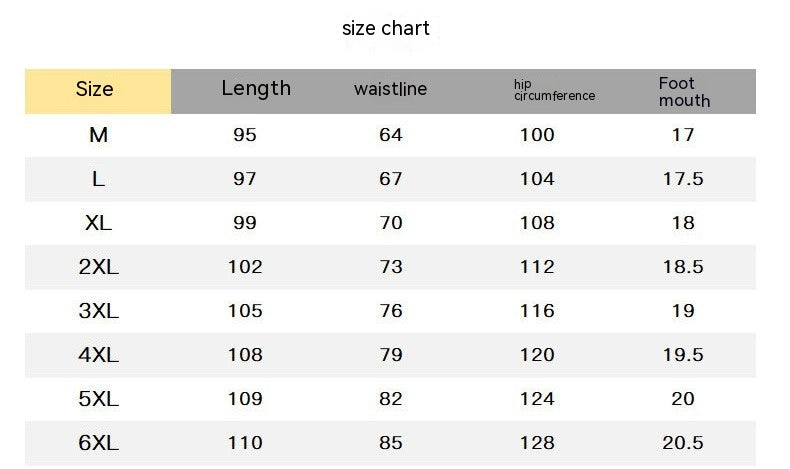Select the 2XL size row label

click(98, 267)
